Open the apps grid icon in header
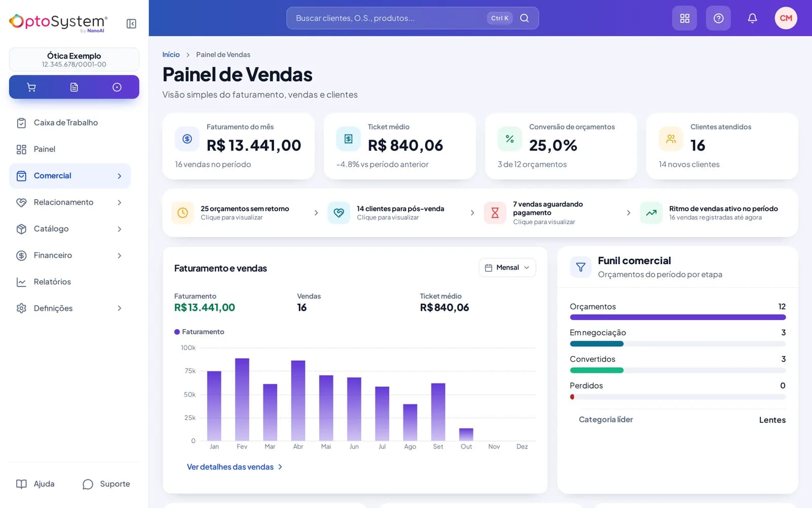 click(x=685, y=18)
